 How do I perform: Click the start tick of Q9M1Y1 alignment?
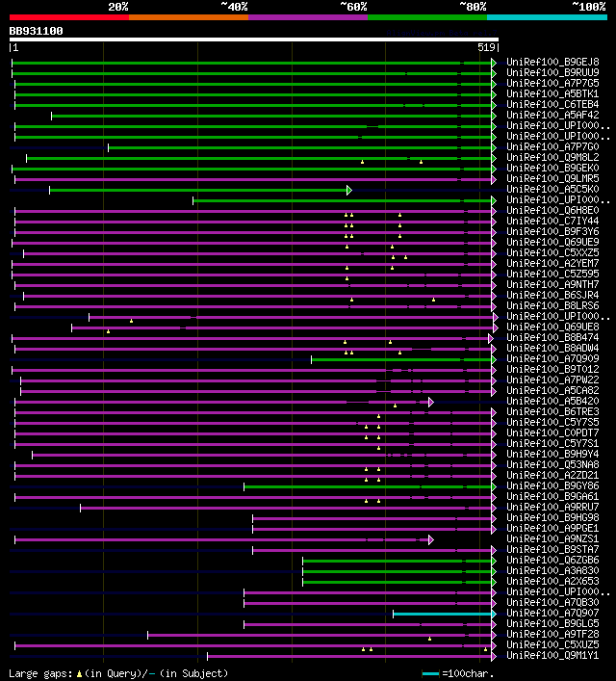point(207,656)
